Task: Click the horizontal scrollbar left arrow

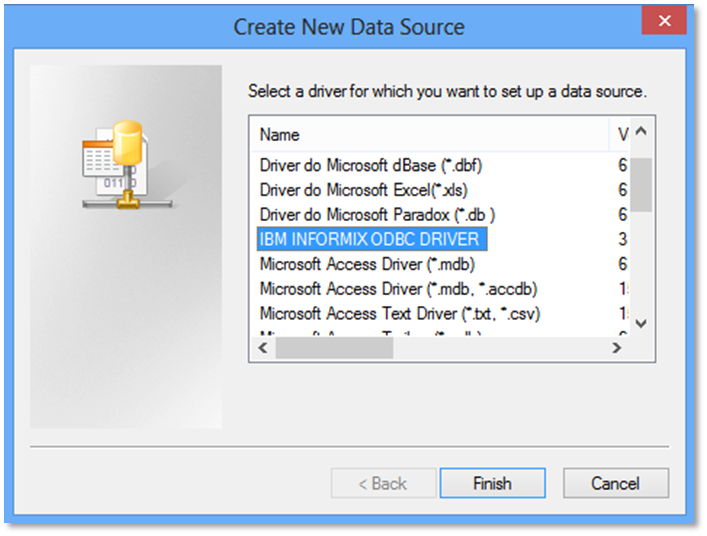Action: [x=263, y=348]
